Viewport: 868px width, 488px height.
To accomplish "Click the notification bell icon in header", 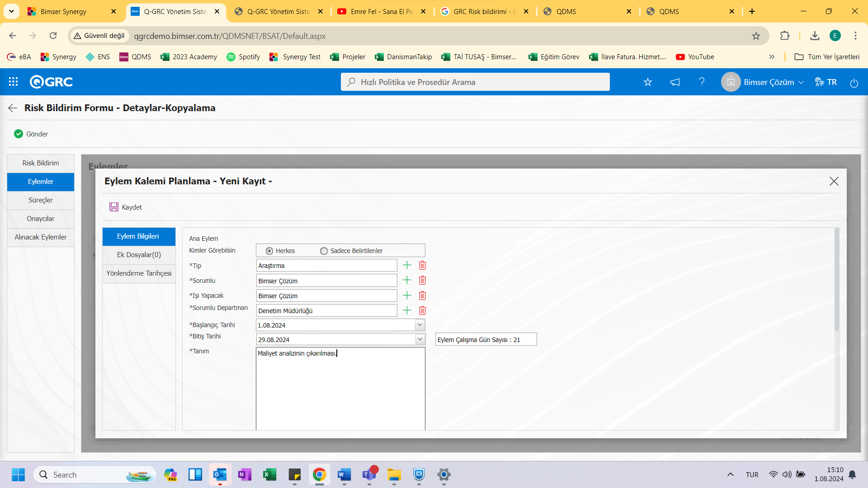I will [x=675, y=82].
